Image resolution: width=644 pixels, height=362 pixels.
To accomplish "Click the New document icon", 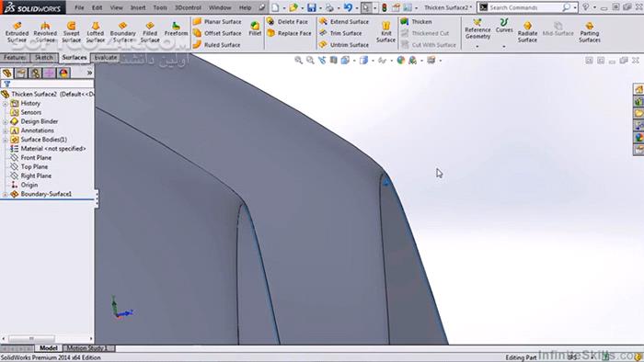I will pyautogui.click(x=275, y=7).
